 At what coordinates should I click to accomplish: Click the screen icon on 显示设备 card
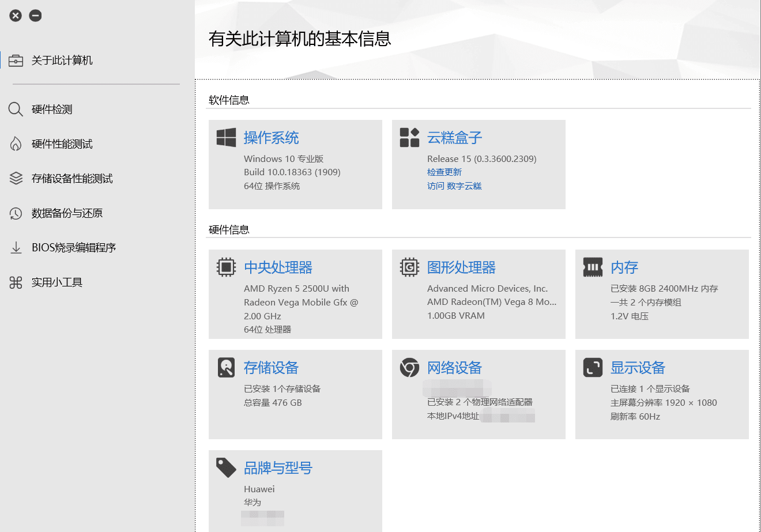[x=593, y=367]
